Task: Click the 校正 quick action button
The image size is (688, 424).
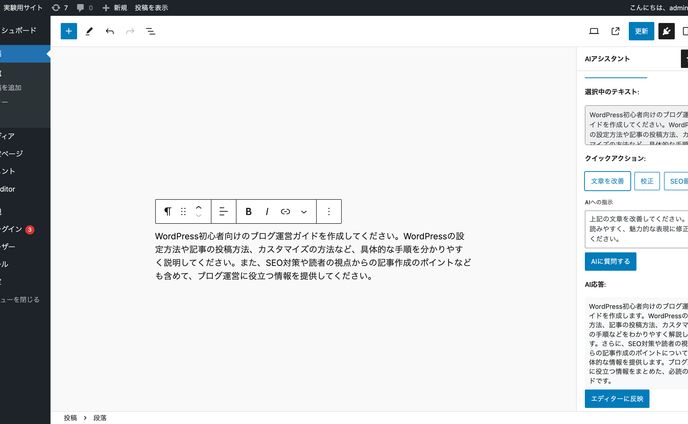Action: [647, 181]
